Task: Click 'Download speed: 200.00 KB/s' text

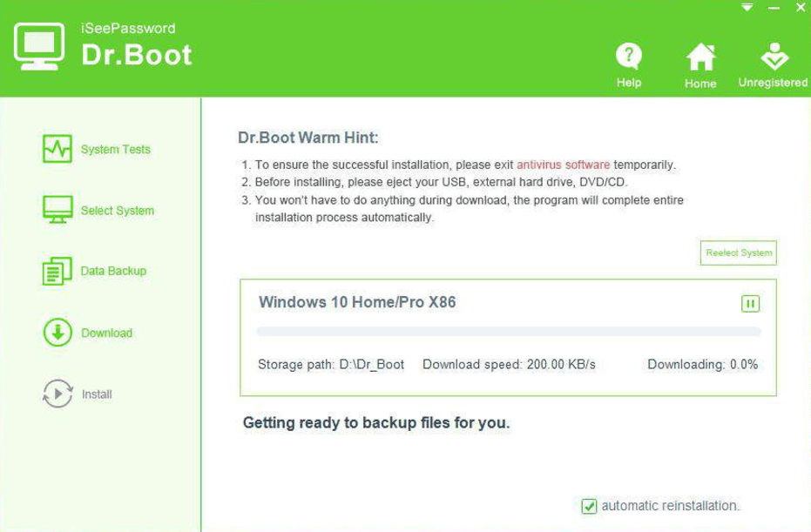Action: click(x=509, y=365)
